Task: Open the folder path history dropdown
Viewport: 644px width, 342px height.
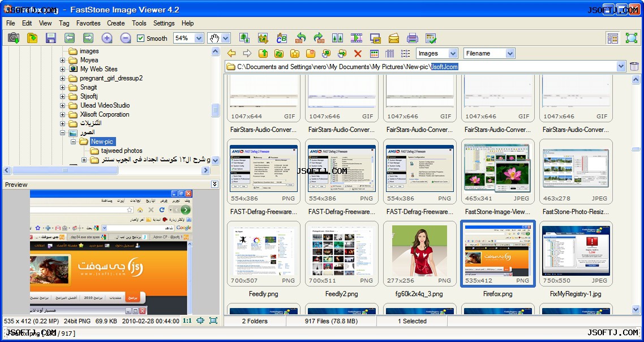Action: click(621, 66)
